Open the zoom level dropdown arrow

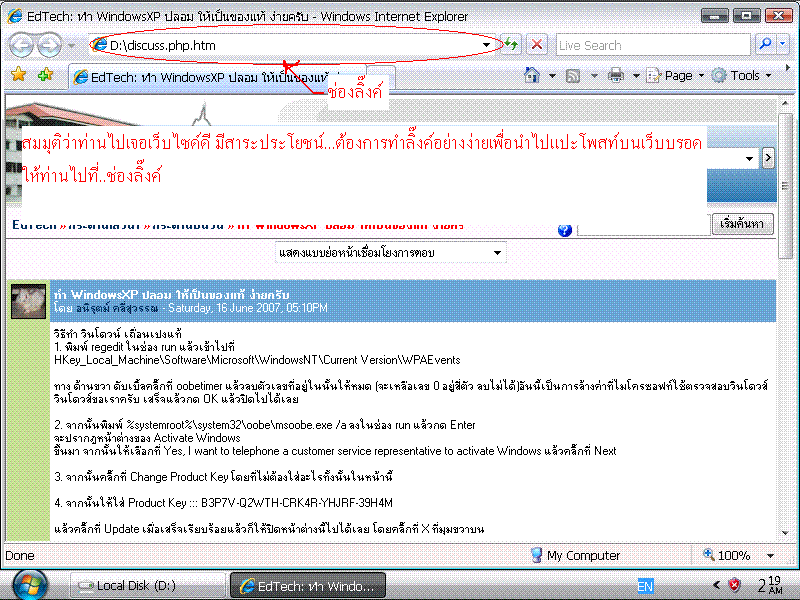(x=770, y=556)
